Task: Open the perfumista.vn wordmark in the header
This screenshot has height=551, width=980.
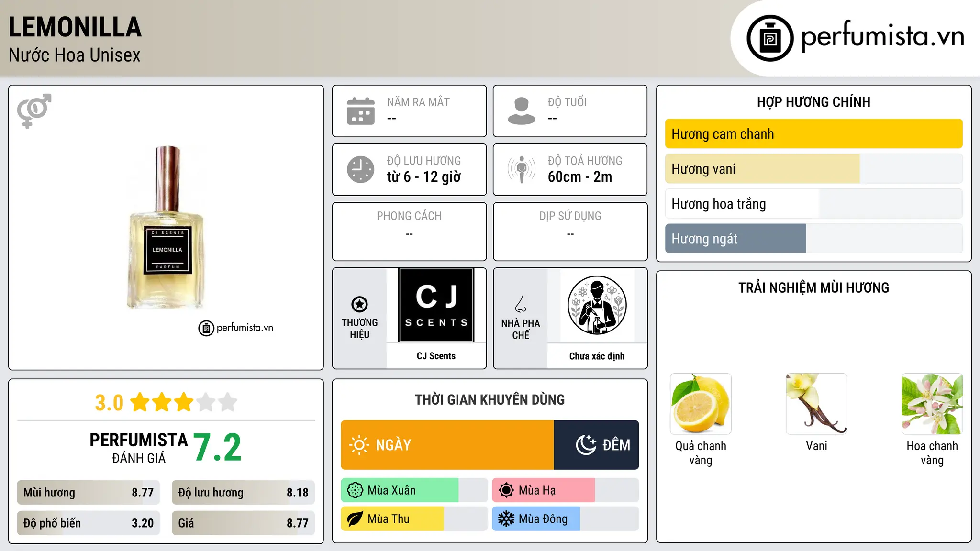Action: [882, 36]
